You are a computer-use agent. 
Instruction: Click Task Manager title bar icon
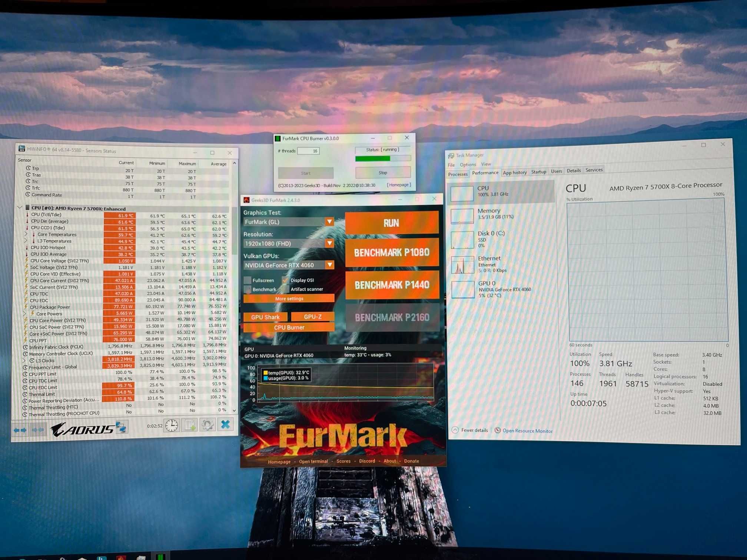[x=451, y=156]
